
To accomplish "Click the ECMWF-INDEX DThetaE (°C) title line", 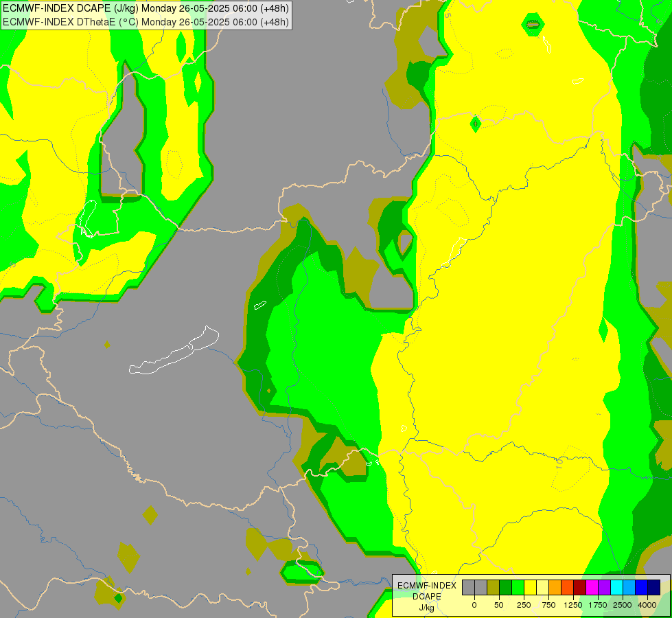I will [146, 22].
